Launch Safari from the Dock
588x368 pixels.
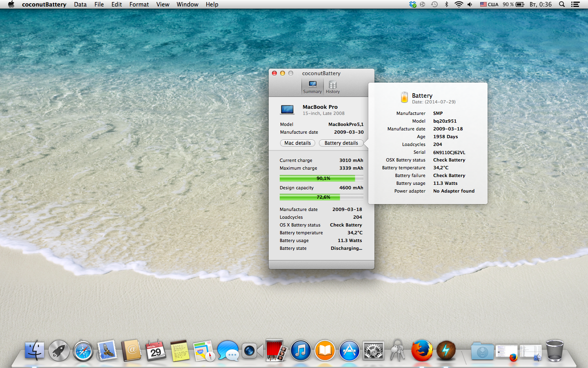[83, 350]
